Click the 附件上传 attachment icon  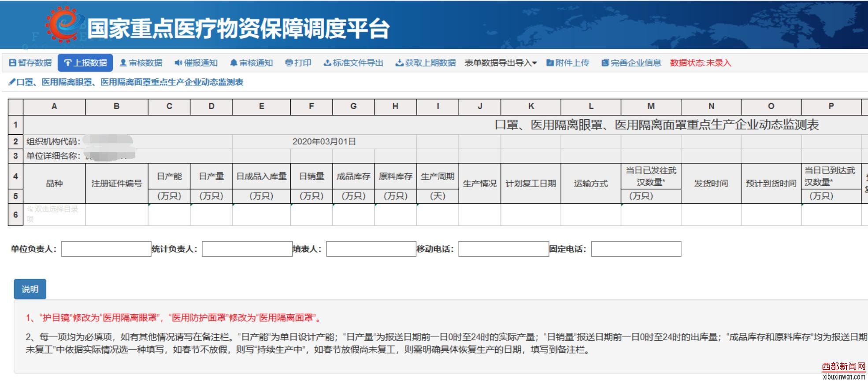550,63
